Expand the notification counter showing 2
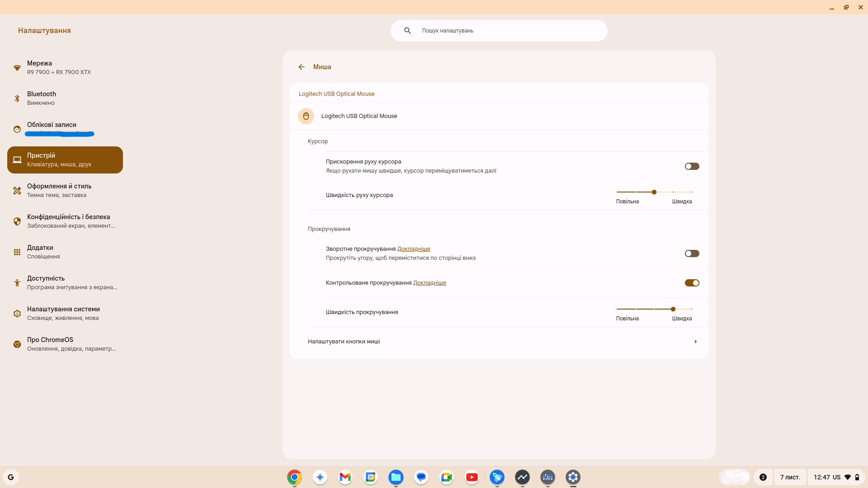This screenshot has width=868, height=488. click(763, 477)
